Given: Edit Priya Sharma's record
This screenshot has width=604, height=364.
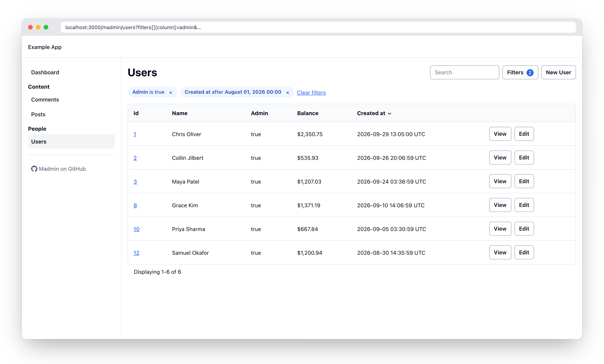Looking at the screenshot, I should point(524,229).
